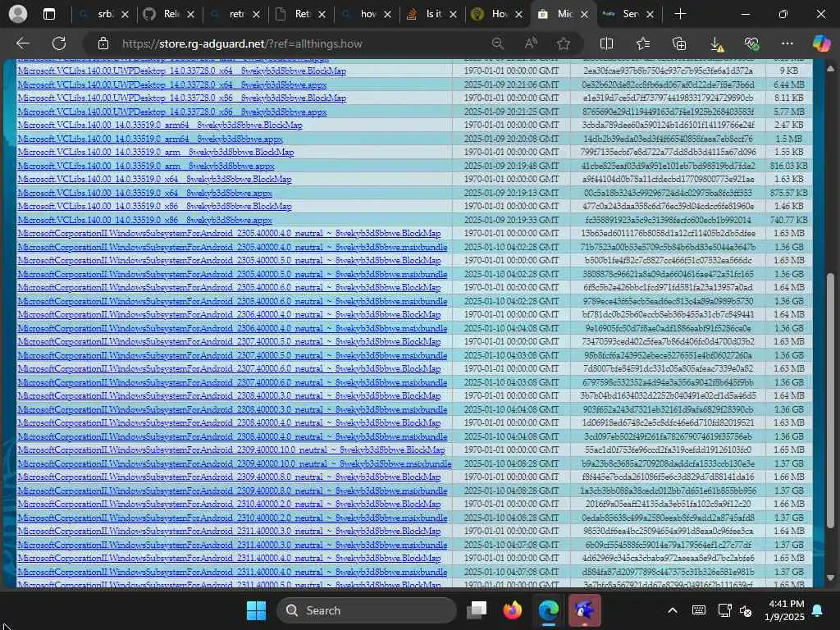Refresh the page
Image resolution: width=840 pixels, height=630 pixels.
[59, 44]
